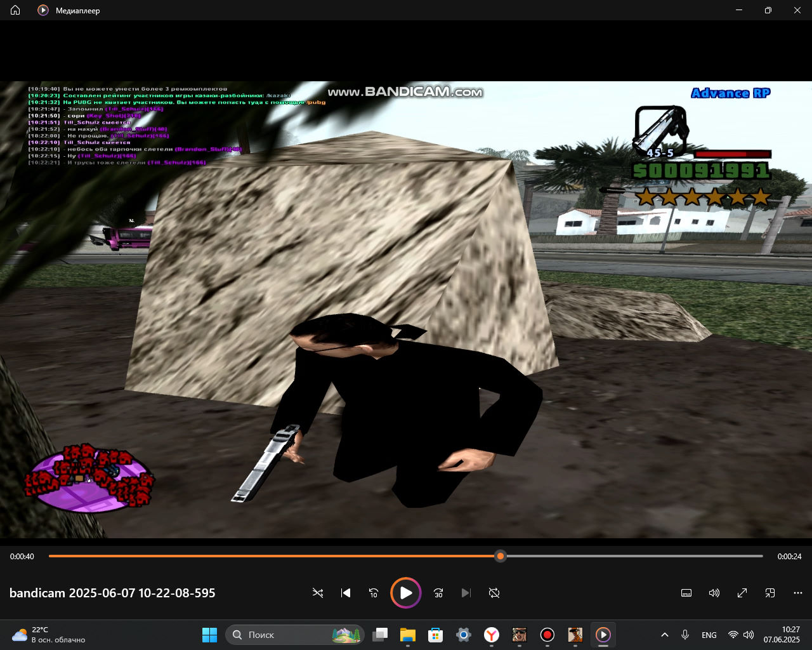Skip back 10 seconds
The image size is (812, 650).
pos(374,593)
